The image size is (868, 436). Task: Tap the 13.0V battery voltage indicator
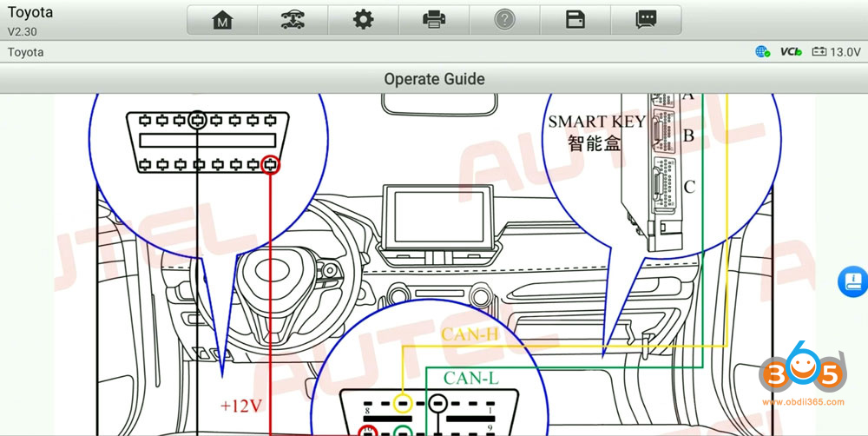pyautogui.click(x=836, y=52)
